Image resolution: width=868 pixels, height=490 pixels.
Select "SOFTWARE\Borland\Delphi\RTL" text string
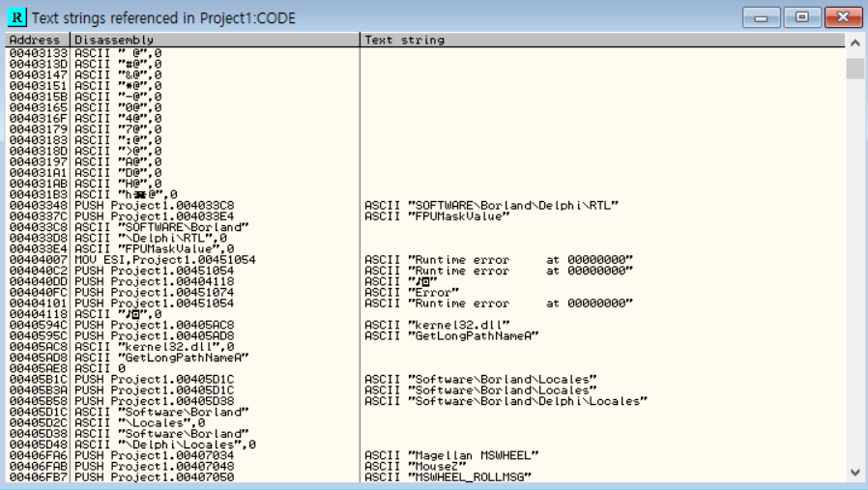492,206
